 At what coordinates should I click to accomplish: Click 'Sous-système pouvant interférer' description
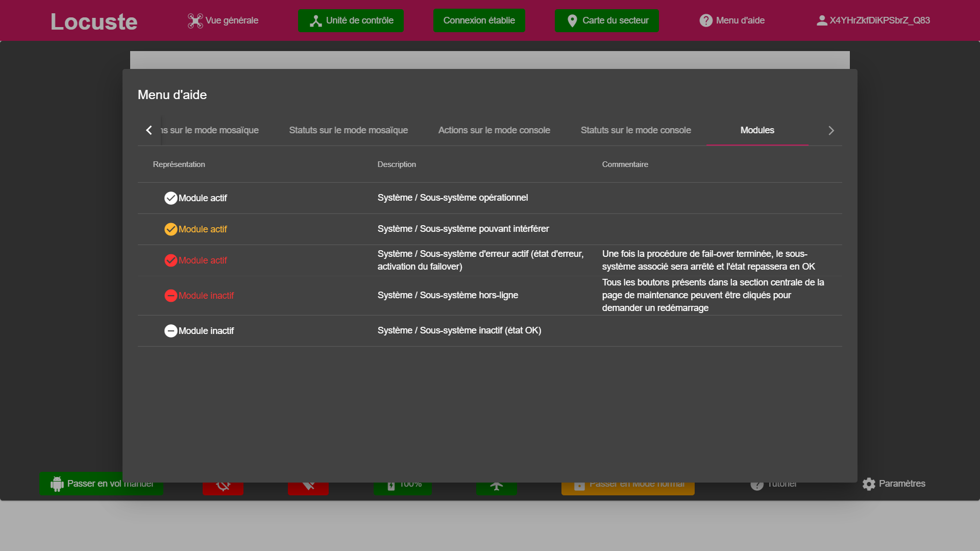[x=463, y=229]
